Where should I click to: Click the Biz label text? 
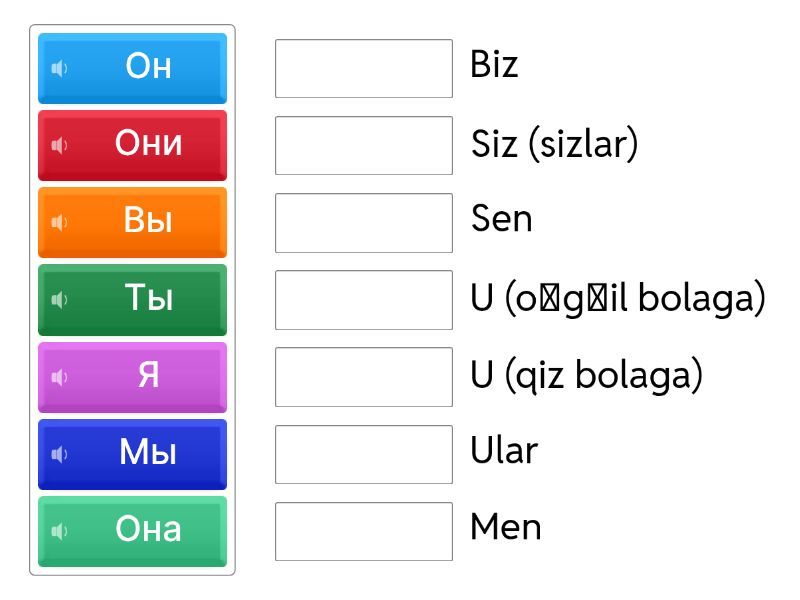tap(494, 66)
